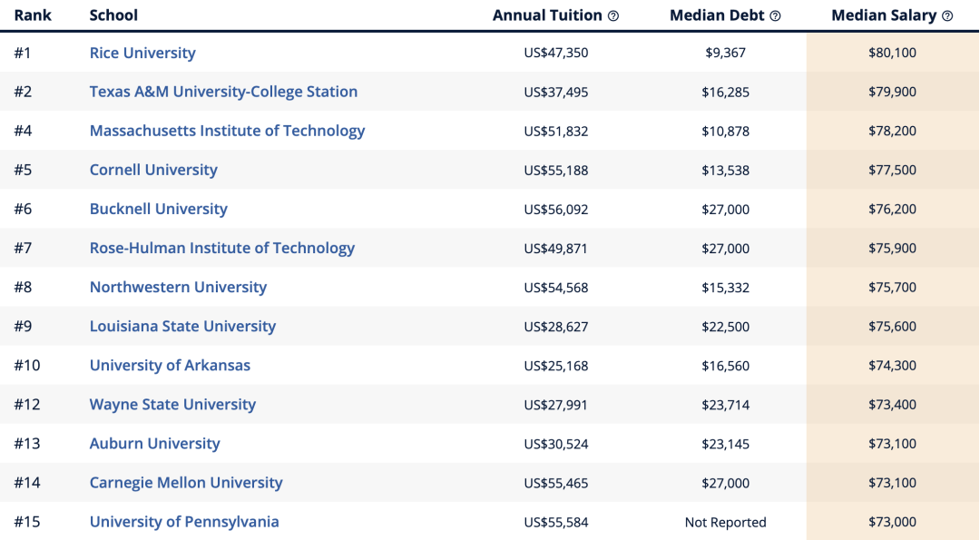Click the School column header
Viewport: 980px width, 540px height.
pyautogui.click(x=113, y=15)
